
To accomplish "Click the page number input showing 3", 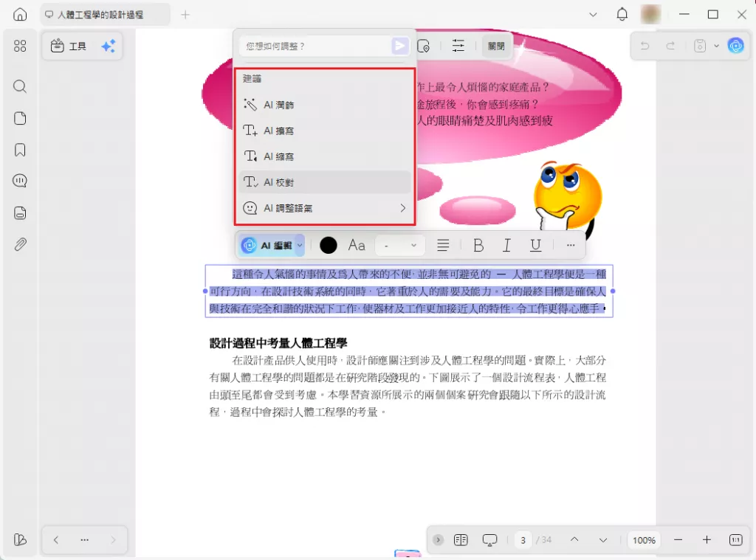I will (523, 539).
